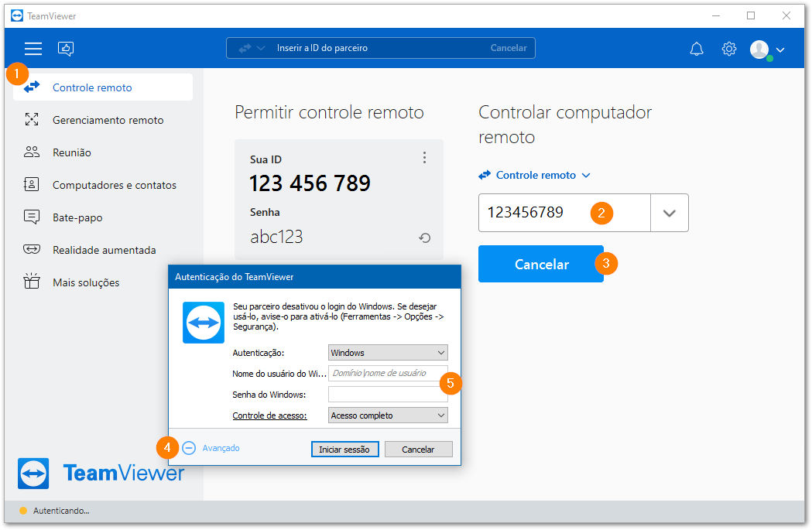The width and height of the screenshot is (812, 530).
Task: Close the TeamViewer window
Action: tap(786, 16)
